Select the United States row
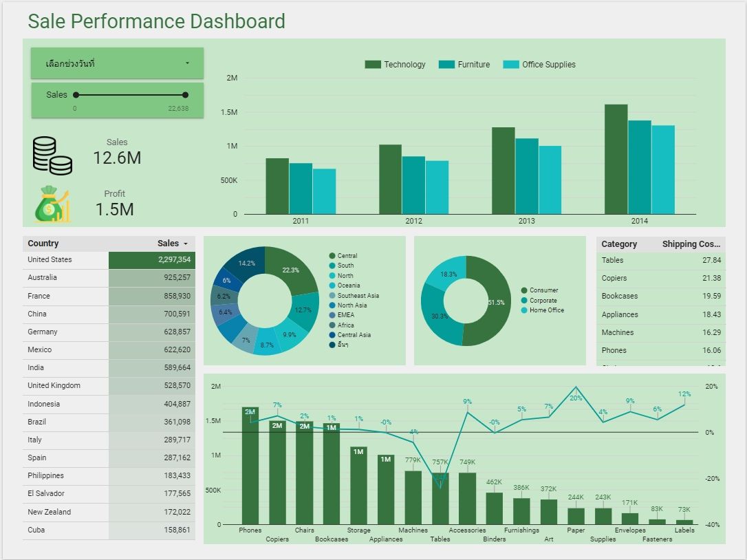The image size is (747, 560). [x=109, y=260]
